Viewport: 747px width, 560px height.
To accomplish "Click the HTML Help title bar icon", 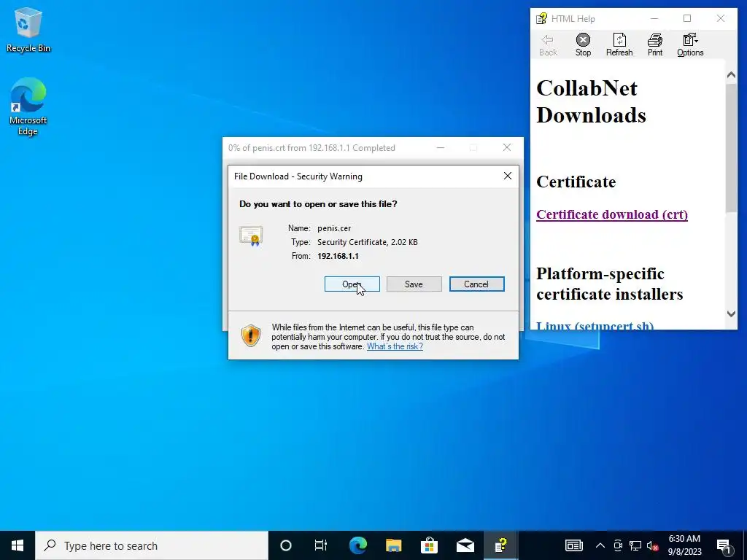I will pos(542,18).
